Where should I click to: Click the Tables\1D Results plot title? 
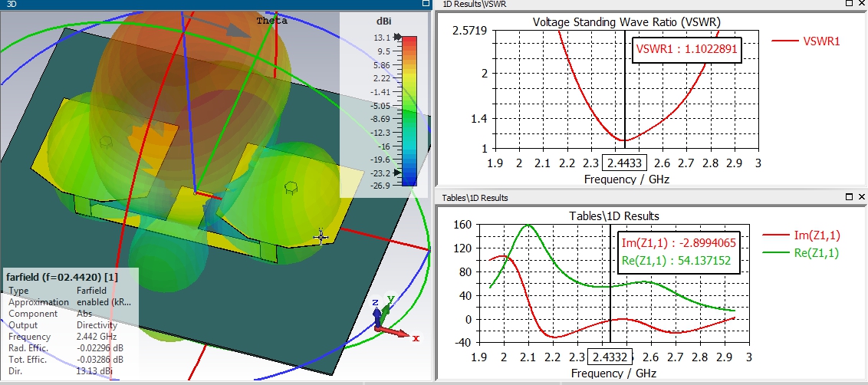click(x=614, y=216)
